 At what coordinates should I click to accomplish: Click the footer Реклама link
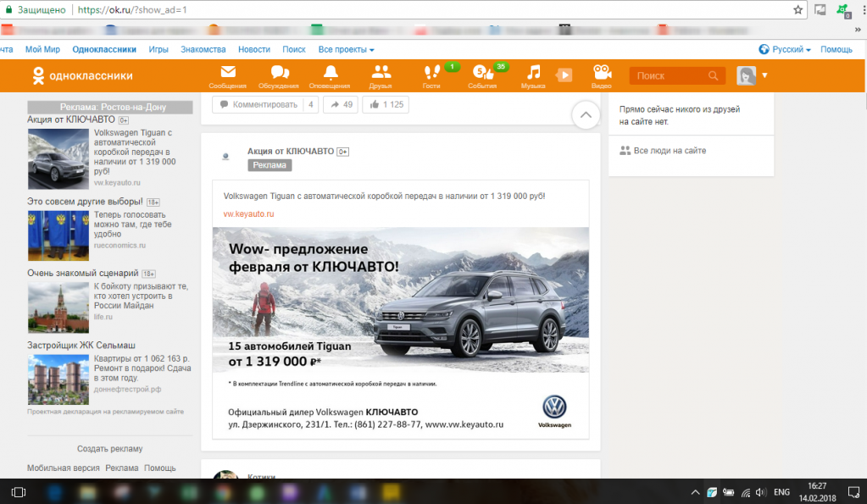point(122,468)
